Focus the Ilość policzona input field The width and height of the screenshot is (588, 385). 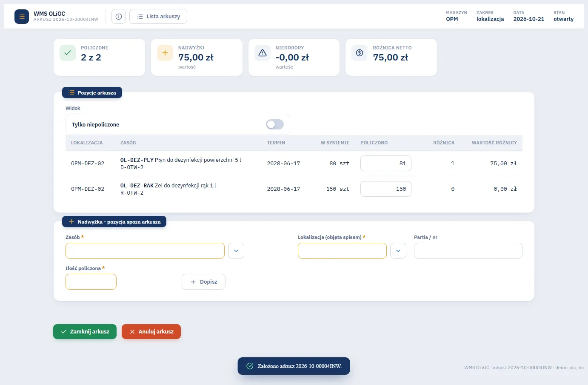click(x=91, y=282)
